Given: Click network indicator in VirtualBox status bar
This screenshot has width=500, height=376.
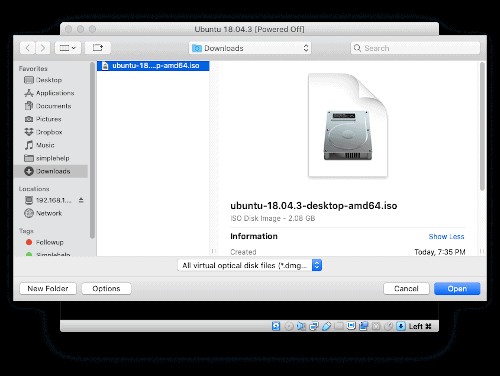Looking at the screenshot, I should 314,326.
